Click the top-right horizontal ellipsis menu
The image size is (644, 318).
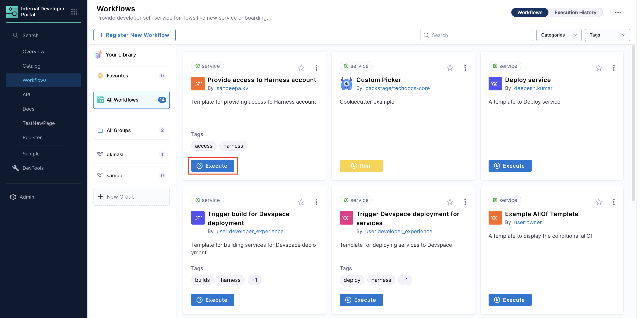click(x=618, y=12)
